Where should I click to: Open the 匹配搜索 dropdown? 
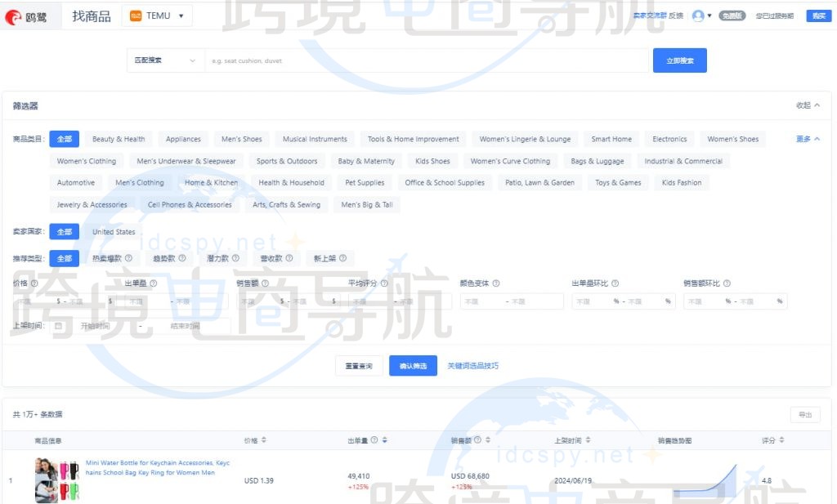(165, 60)
